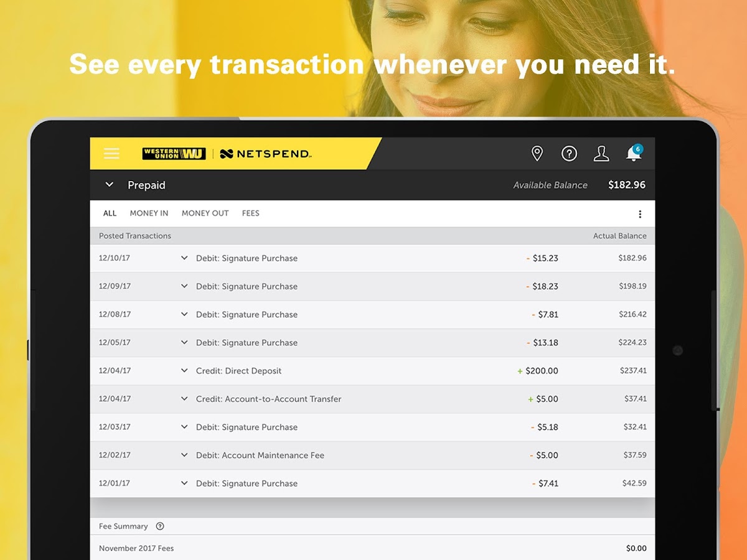The height and width of the screenshot is (560, 747).
Task: Open notifications bell with 6 badge
Action: tap(634, 153)
